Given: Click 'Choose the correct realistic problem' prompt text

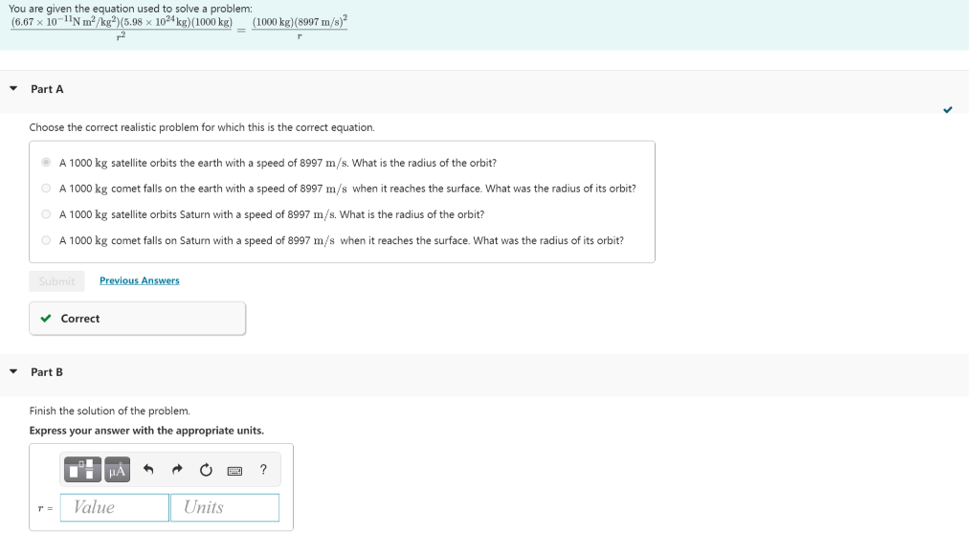Looking at the screenshot, I should 202,127.
